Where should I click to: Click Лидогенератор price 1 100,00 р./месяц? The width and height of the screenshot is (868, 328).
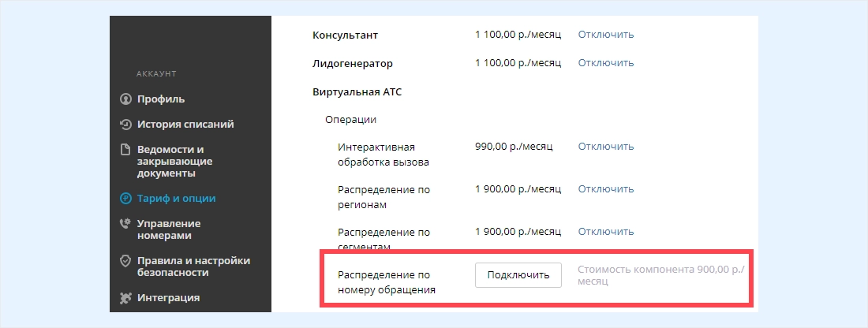(x=518, y=63)
